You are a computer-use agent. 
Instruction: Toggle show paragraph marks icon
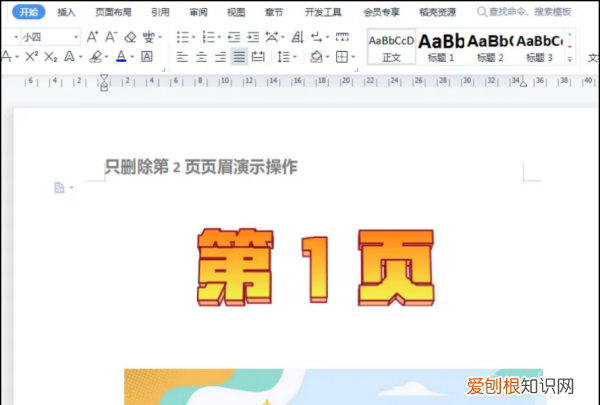point(316,37)
